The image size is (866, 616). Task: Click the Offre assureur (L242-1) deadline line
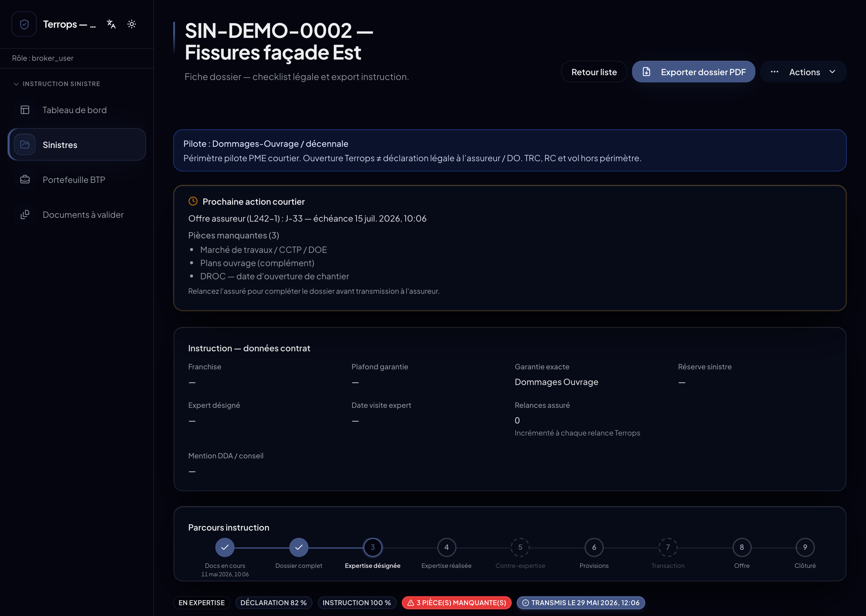tap(307, 218)
